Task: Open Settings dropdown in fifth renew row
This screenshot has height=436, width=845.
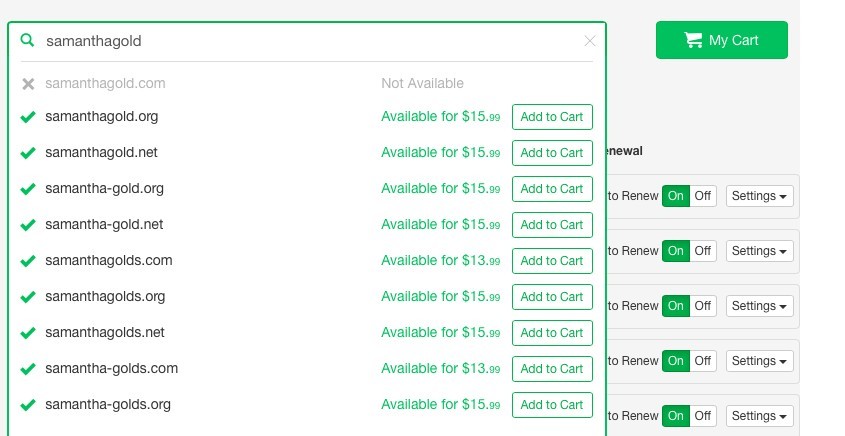Action: pos(759,416)
